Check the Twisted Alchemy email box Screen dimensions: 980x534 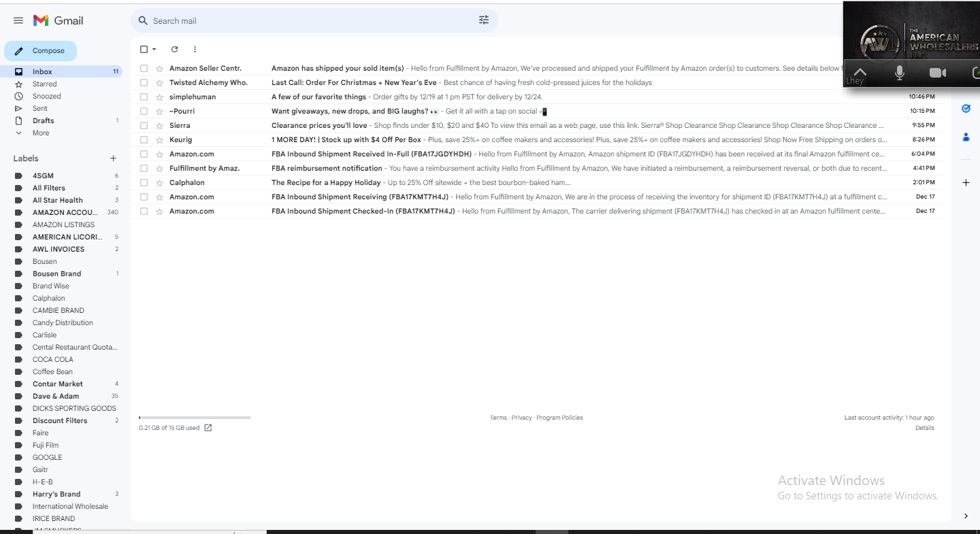144,82
